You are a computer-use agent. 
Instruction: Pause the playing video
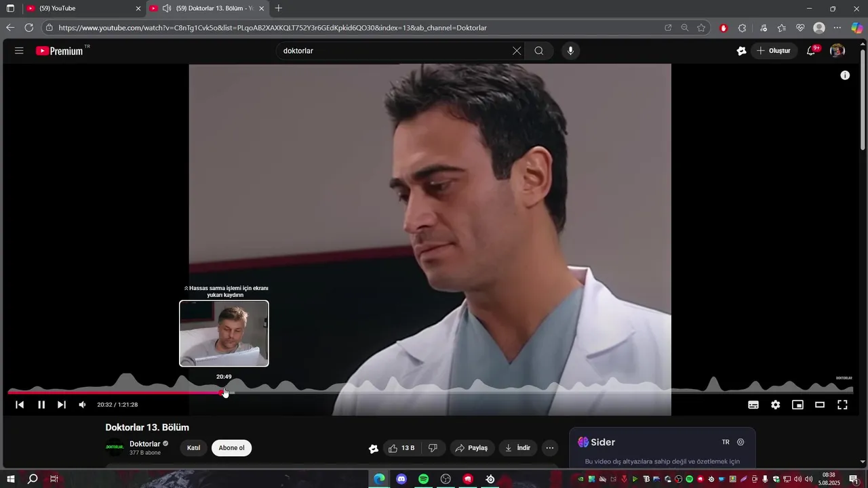click(41, 405)
